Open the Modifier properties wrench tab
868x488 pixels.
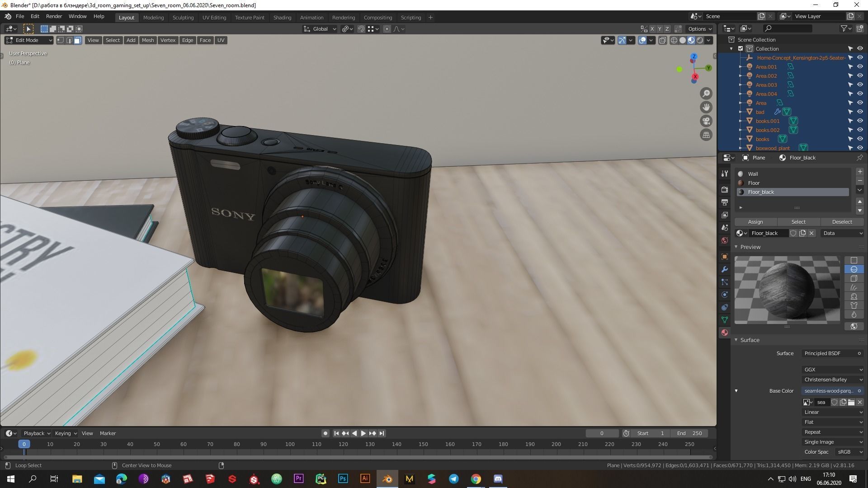[x=725, y=269]
